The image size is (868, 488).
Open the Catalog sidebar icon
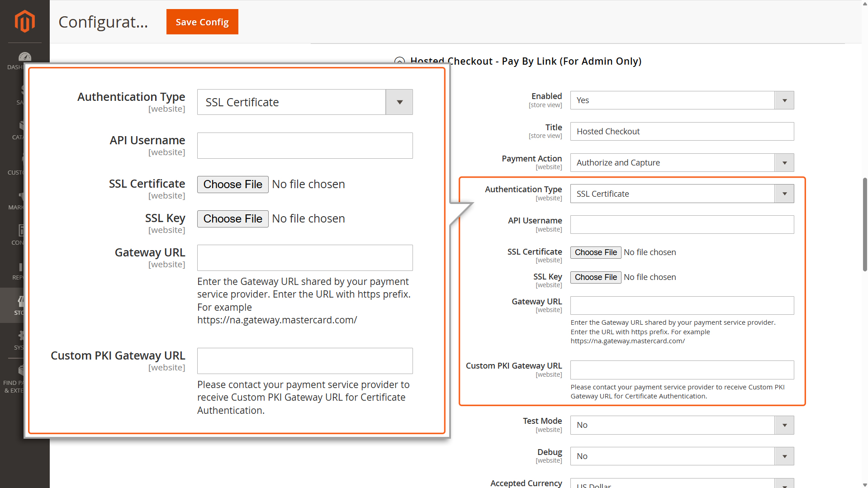(21, 126)
